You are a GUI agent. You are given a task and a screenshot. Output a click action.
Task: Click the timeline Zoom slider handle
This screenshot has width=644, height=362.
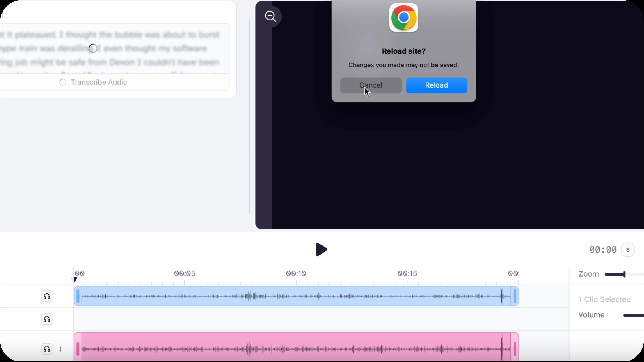[x=624, y=274]
